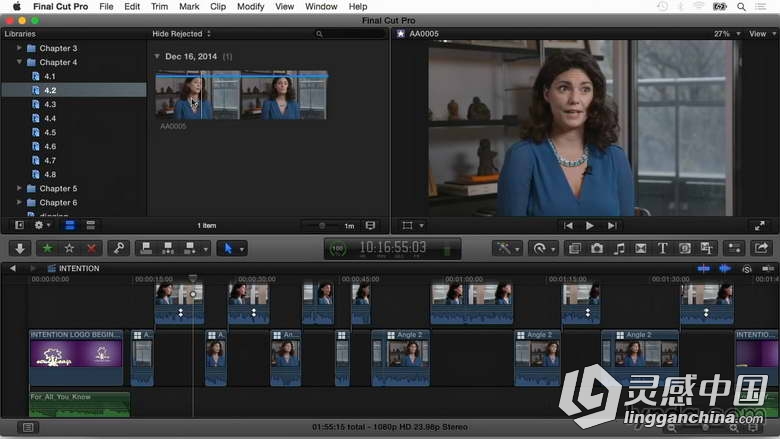This screenshot has width=780, height=439.
Task: Open the Modify menu
Action: coord(250,6)
